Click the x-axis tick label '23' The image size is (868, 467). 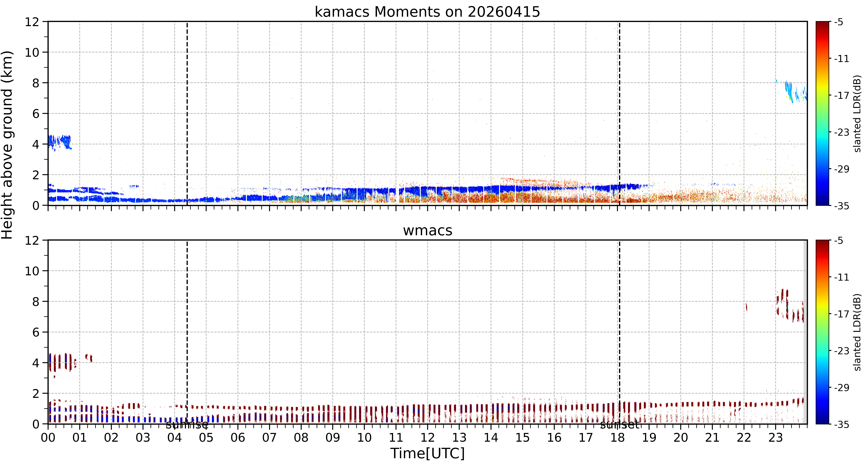tap(776, 438)
